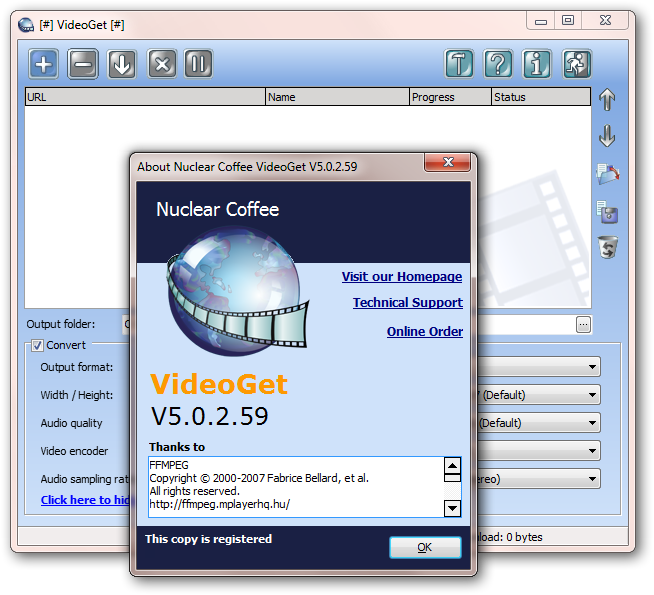654x595 pixels.
Task: Click the minus Remove video toolbar icon
Action: 83,64
